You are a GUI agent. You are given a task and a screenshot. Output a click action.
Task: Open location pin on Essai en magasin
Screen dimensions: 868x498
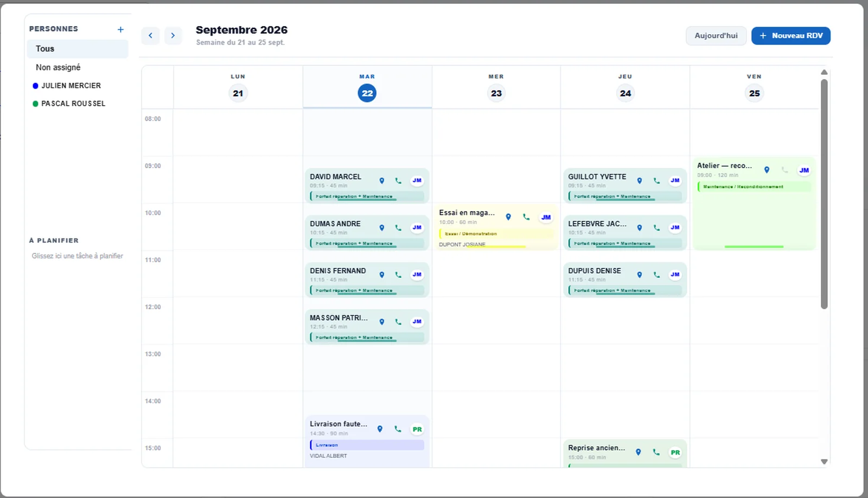point(508,217)
